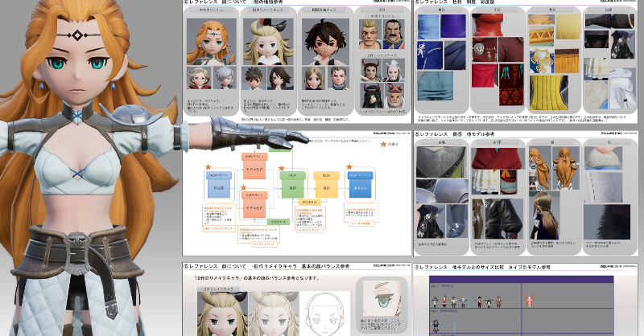Select the lower orange モデル制作 flowchart box

click(x=254, y=205)
